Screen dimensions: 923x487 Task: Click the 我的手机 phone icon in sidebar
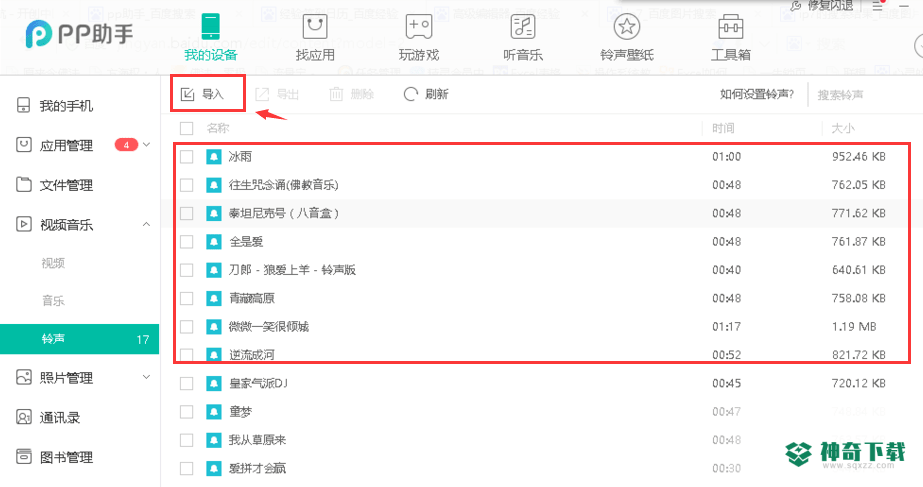(24, 105)
